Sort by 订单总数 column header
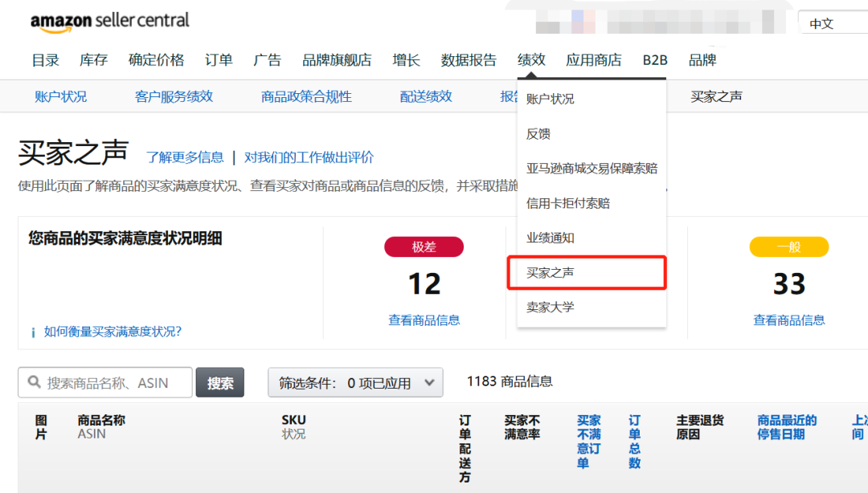868x493 pixels. coord(634,442)
